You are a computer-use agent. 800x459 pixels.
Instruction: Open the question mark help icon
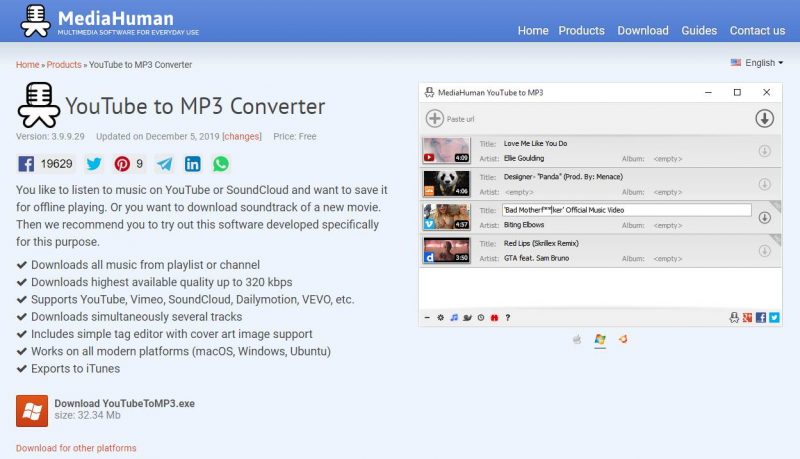pyautogui.click(x=508, y=317)
